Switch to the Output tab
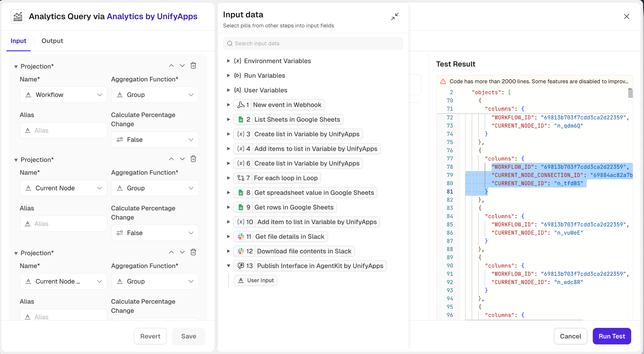Viewport: 644px width, 354px height. pyautogui.click(x=52, y=41)
